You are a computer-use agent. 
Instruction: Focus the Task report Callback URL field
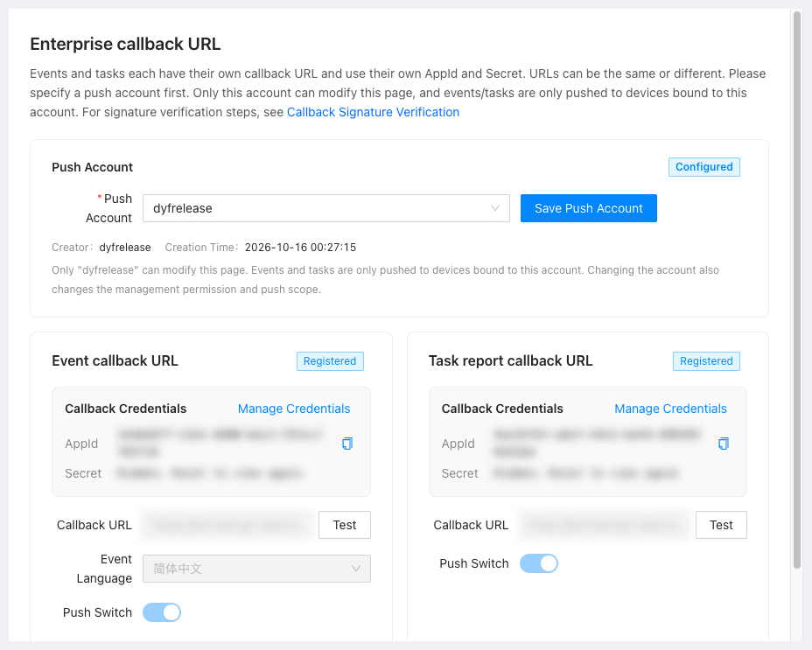click(605, 525)
